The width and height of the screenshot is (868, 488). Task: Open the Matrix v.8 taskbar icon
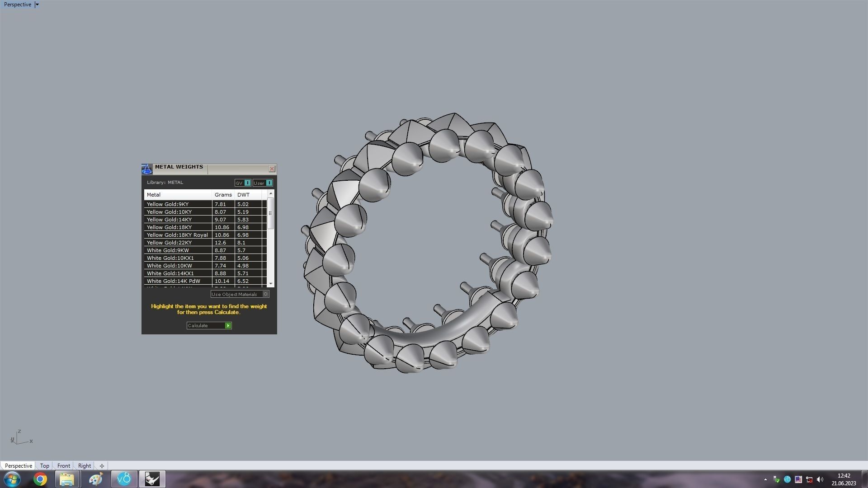tap(124, 479)
